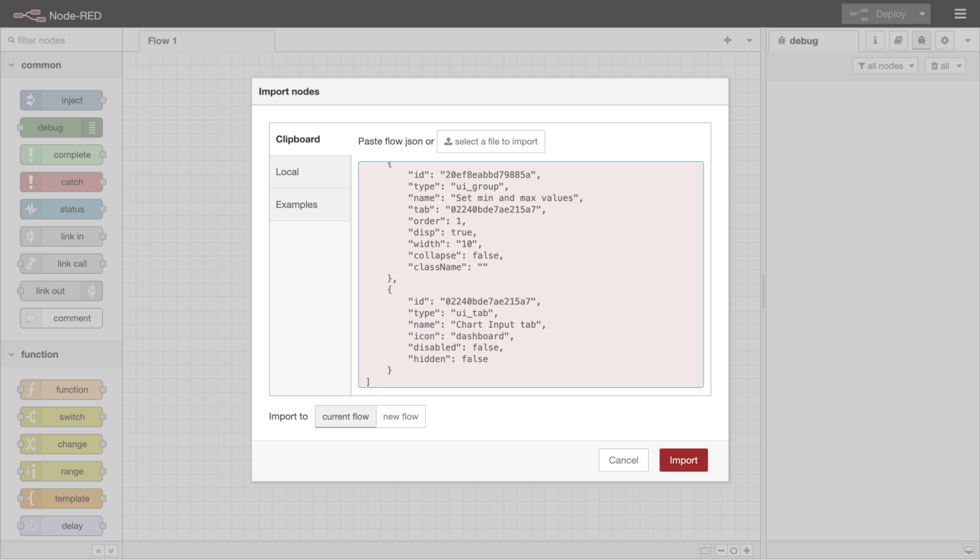Open the all nodes filter dropdown
The image size is (980, 559).
[x=885, y=66]
